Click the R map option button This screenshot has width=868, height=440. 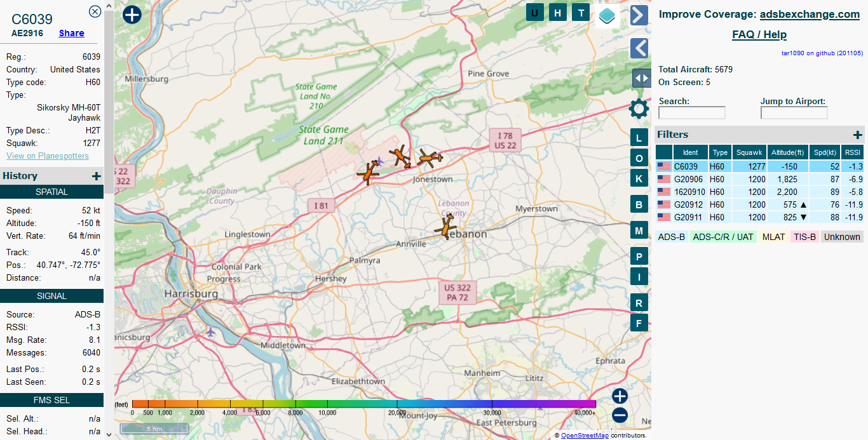639,303
